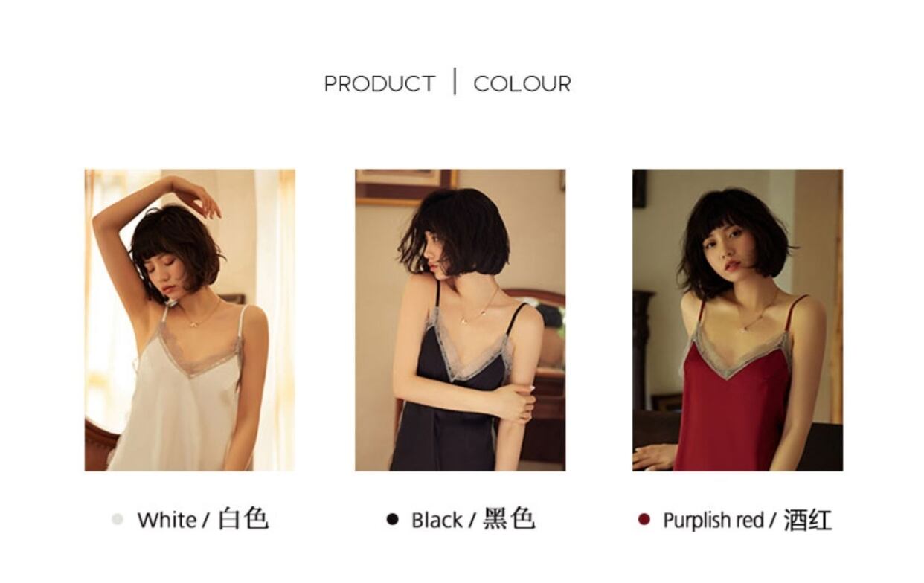Image resolution: width=924 pixels, height=583 pixels.
Task: Open the white slip dress photo
Action: point(190,320)
